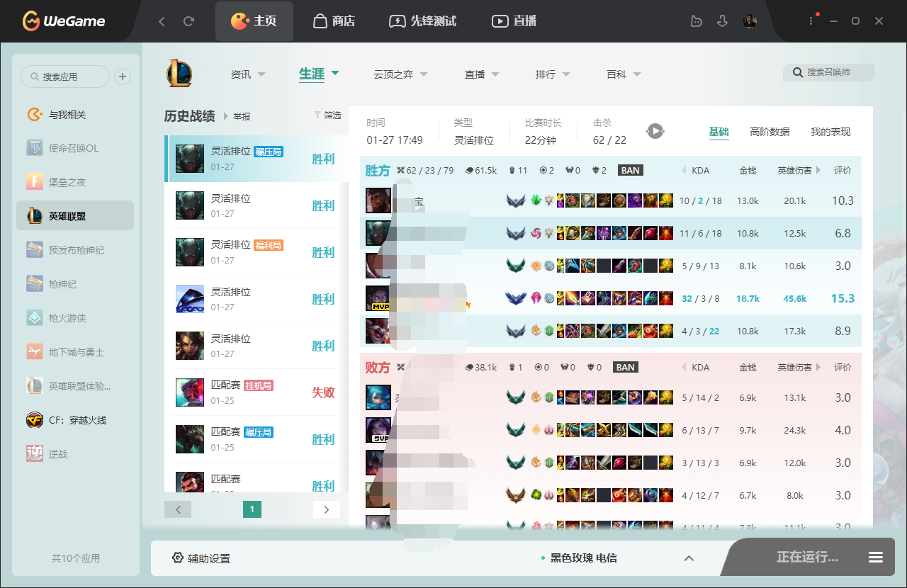Select 堡垒之夜 in the sidebar
Screen dimensions: 907x588
coord(74,182)
